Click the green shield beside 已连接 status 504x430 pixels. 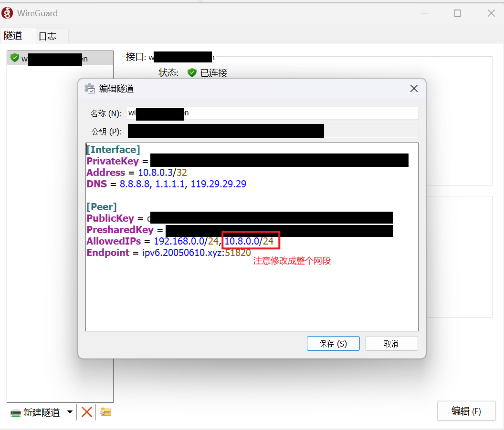[x=192, y=73]
